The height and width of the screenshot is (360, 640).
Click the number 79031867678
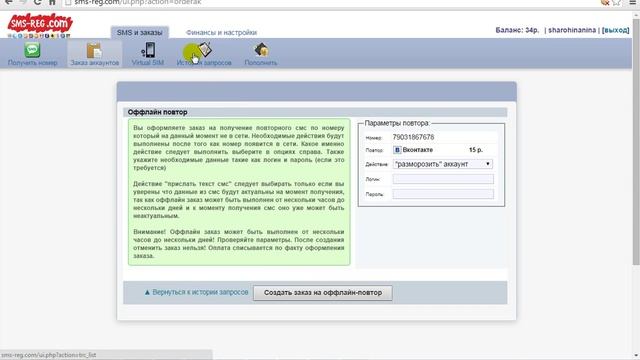[413, 137]
